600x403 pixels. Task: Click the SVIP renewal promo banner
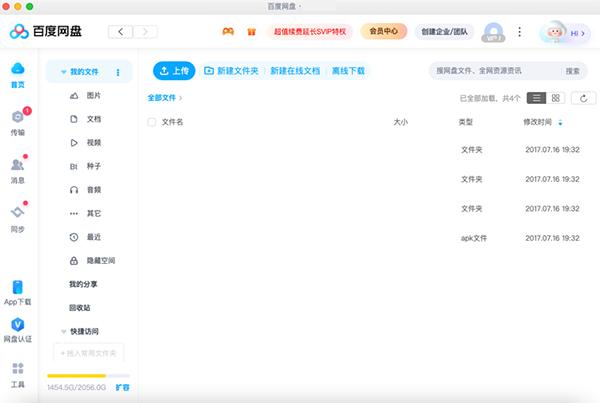coord(310,32)
